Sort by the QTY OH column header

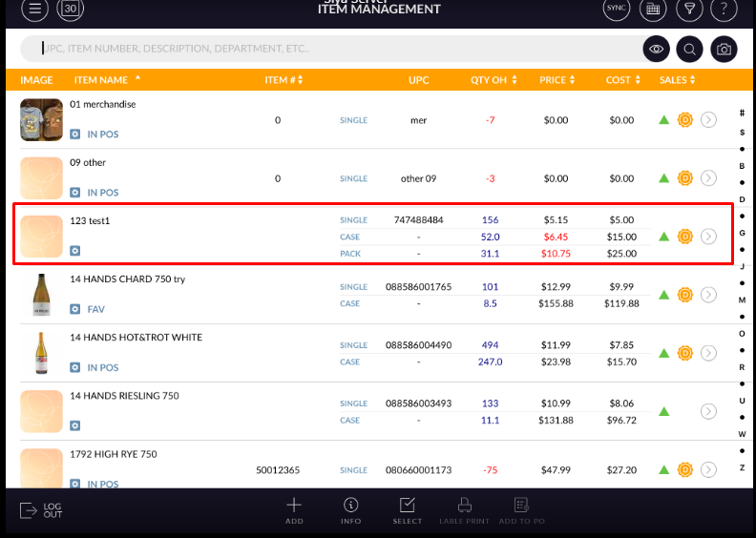(493, 80)
